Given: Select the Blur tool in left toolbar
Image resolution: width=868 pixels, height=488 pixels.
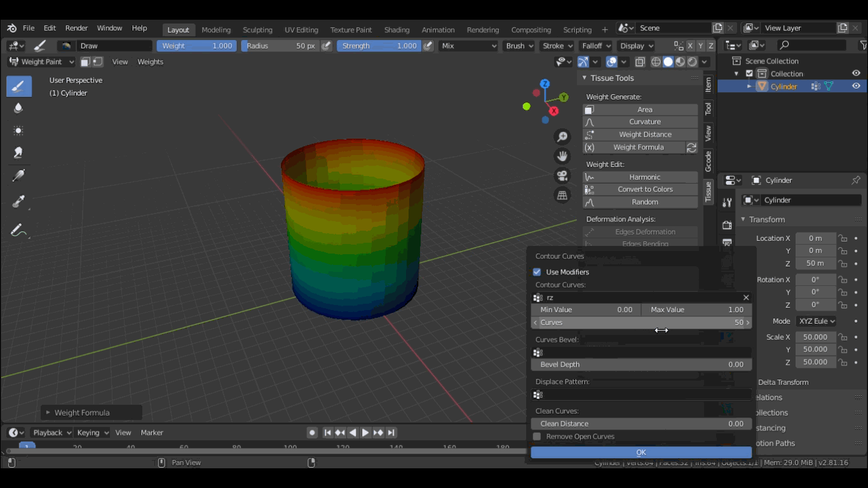Looking at the screenshot, I should pyautogui.click(x=18, y=108).
